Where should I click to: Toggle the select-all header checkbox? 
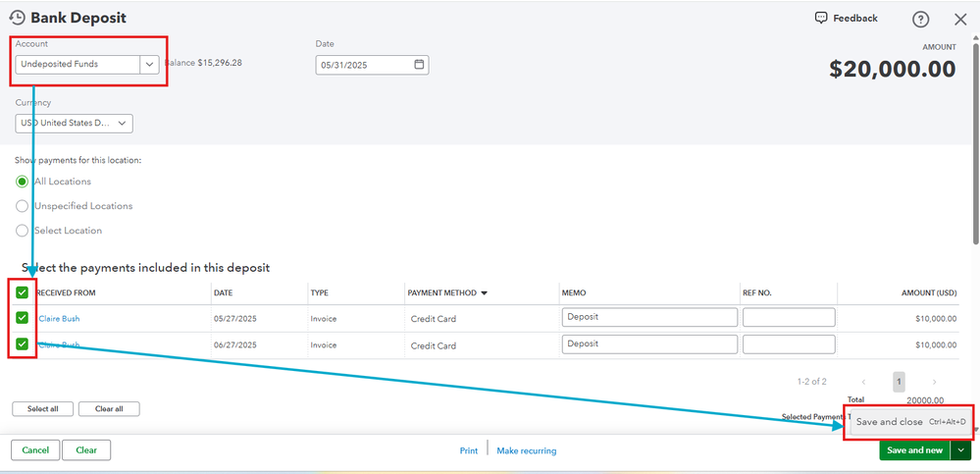coord(22,292)
